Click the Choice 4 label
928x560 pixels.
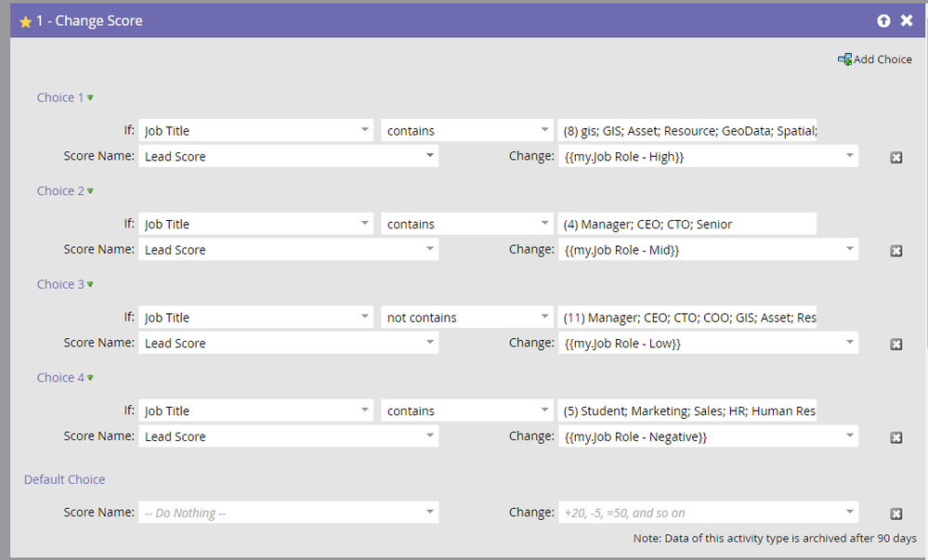click(x=60, y=378)
